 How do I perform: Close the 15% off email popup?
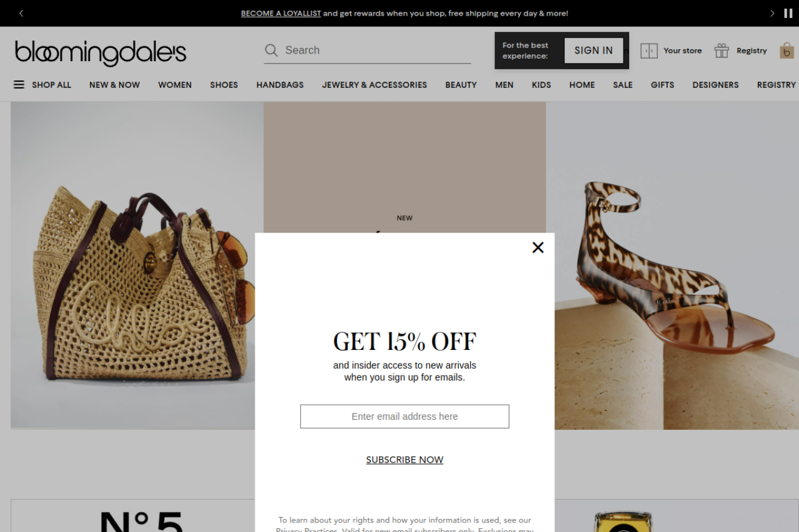point(538,248)
